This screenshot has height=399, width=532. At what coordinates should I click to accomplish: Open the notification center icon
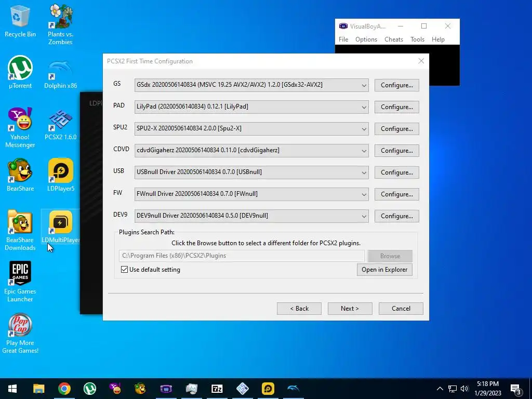[x=516, y=389]
